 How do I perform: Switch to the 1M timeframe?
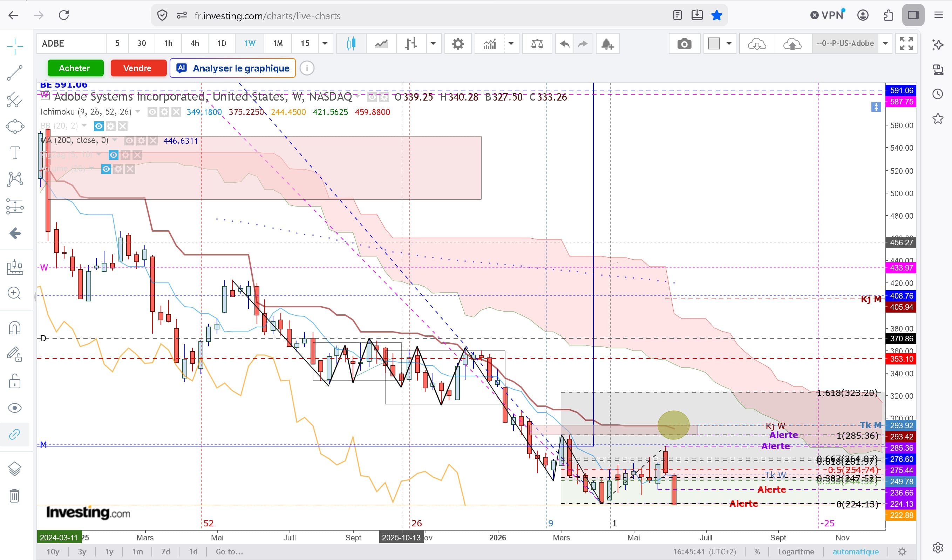pyautogui.click(x=278, y=43)
